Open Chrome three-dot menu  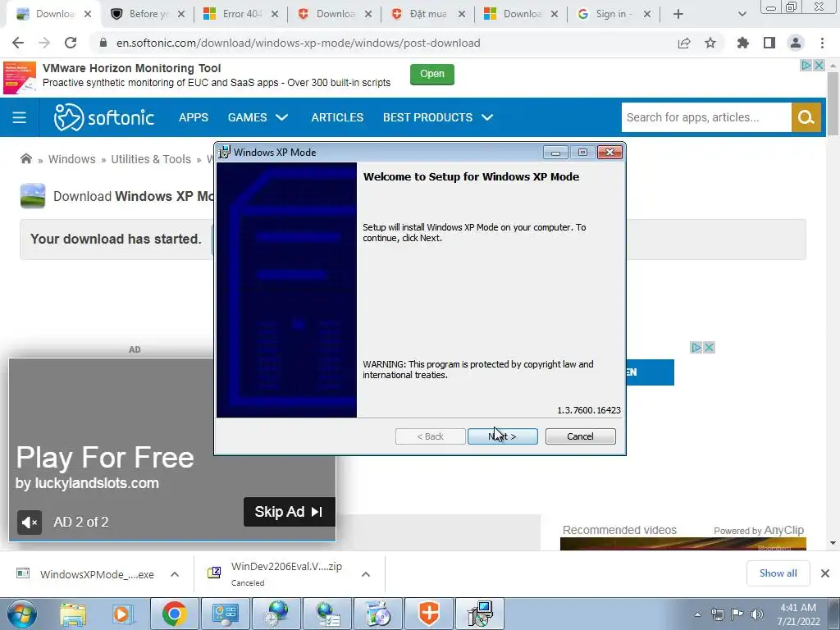pos(822,43)
